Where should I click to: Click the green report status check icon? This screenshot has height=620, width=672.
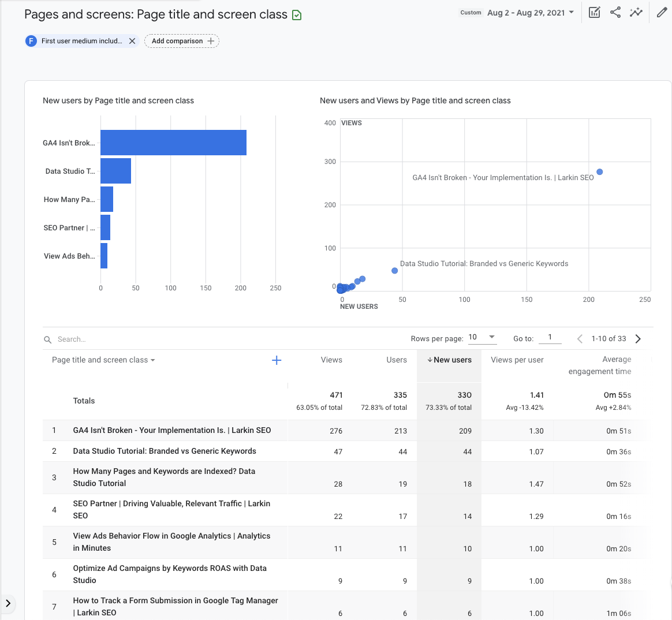click(297, 15)
